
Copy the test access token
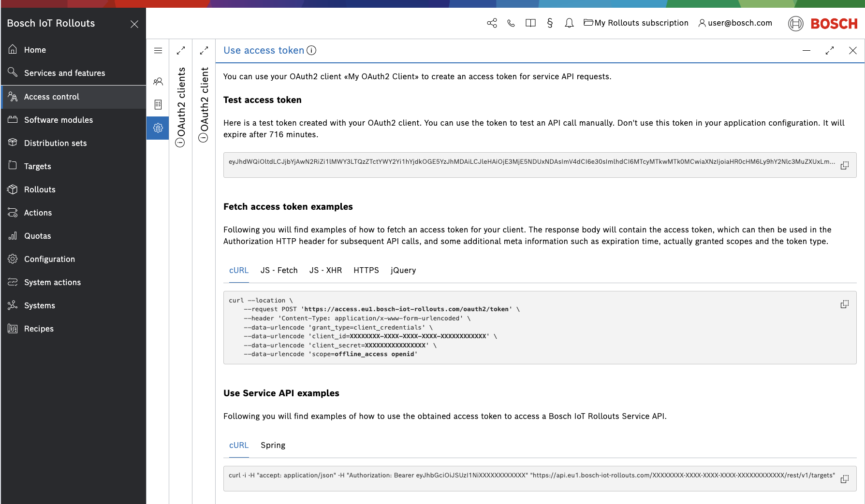pyautogui.click(x=844, y=165)
